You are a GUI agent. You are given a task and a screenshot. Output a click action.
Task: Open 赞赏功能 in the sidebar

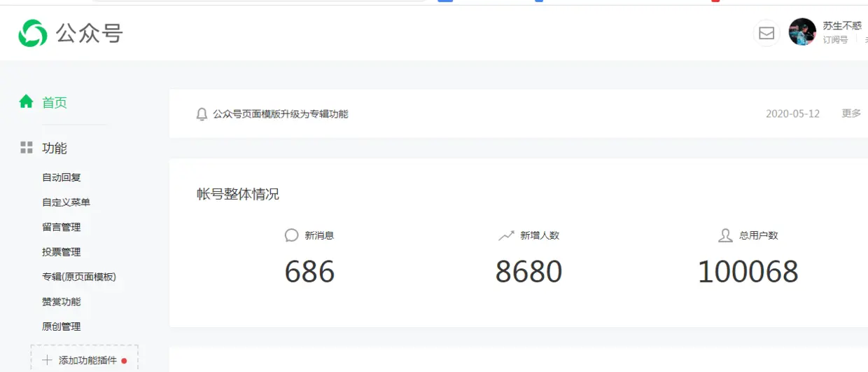(x=62, y=302)
